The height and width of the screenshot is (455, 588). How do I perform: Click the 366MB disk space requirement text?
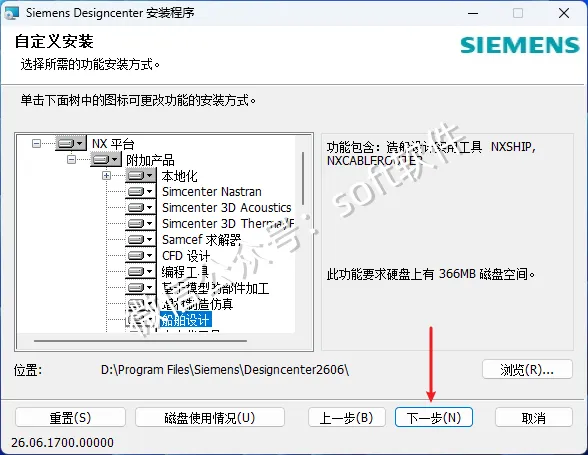[430, 274]
